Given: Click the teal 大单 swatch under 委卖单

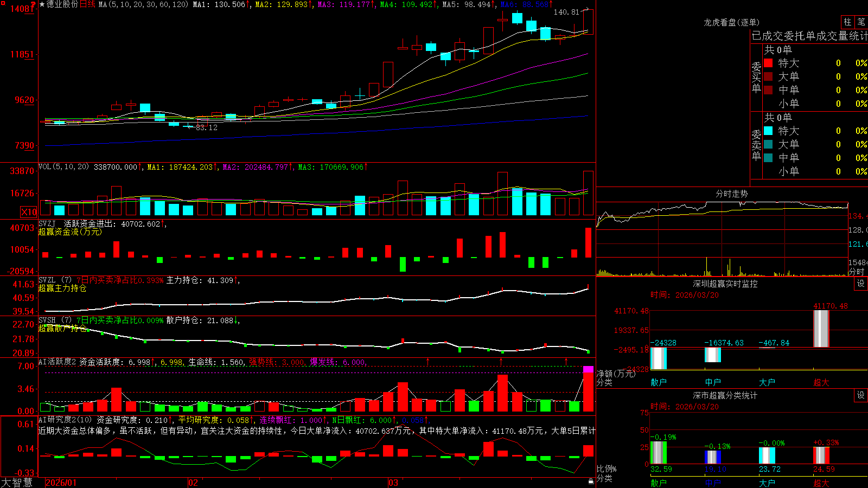Looking at the screenshot, I should tap(768, 144).
